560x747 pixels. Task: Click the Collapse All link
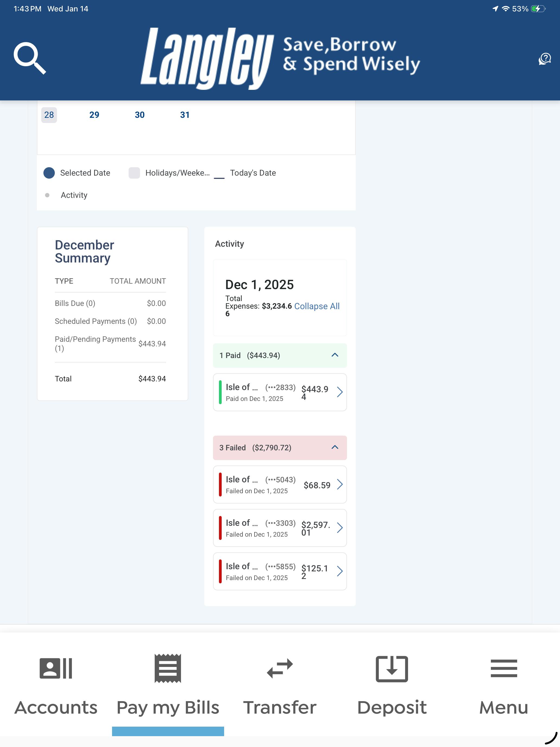[317, 306]
